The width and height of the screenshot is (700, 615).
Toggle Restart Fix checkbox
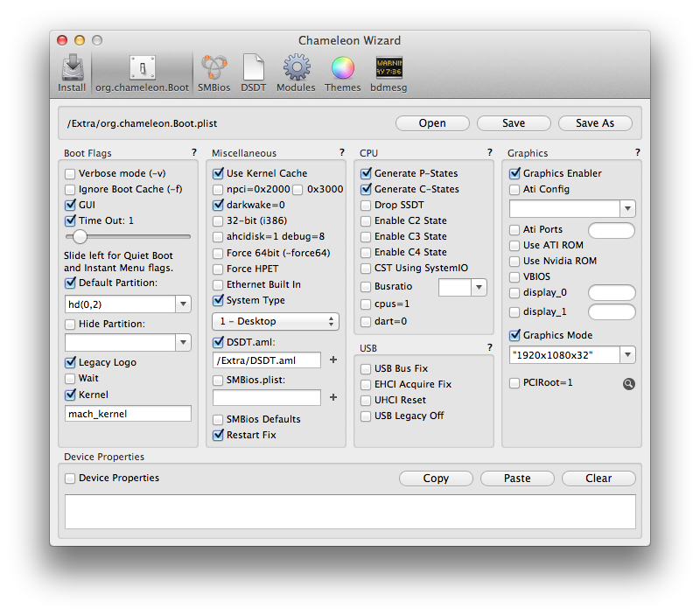pos(218,435)
